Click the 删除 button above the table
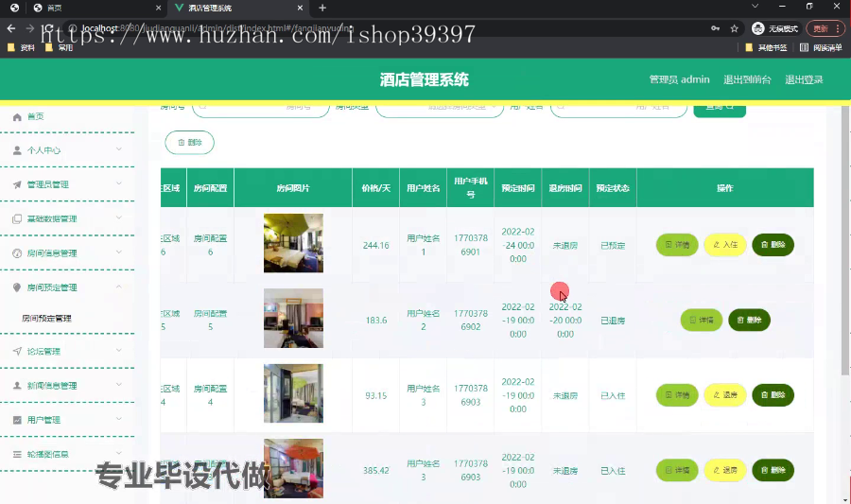The image size is (851, 504). pyautogui.click(x=189, y=143)
